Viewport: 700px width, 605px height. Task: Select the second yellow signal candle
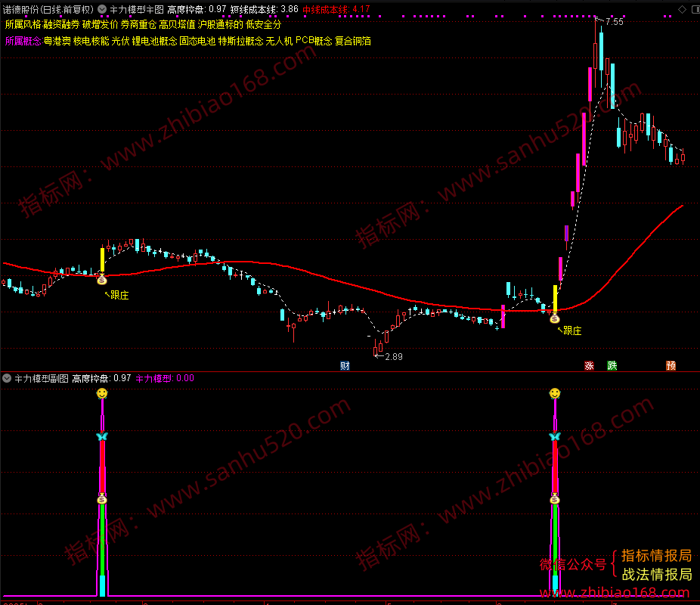555,298
